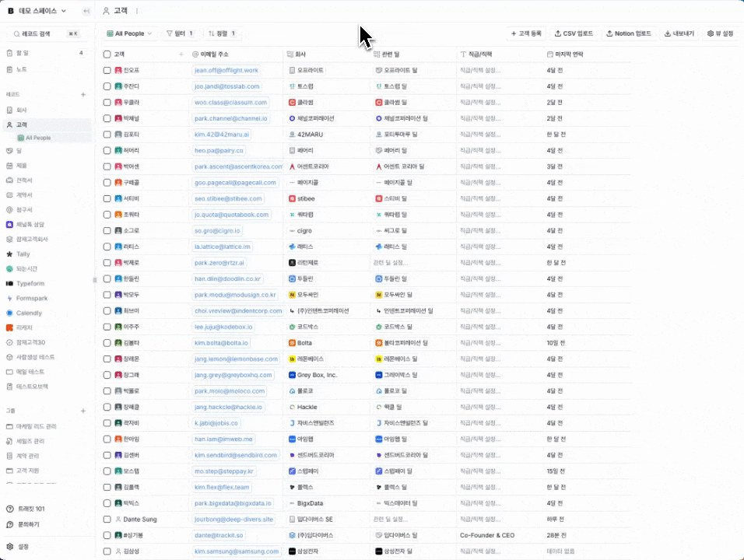Check the row checkbox for Dante Sung
Image resolution: width=744 pixels, height=560 pixels.
[107, 519]
